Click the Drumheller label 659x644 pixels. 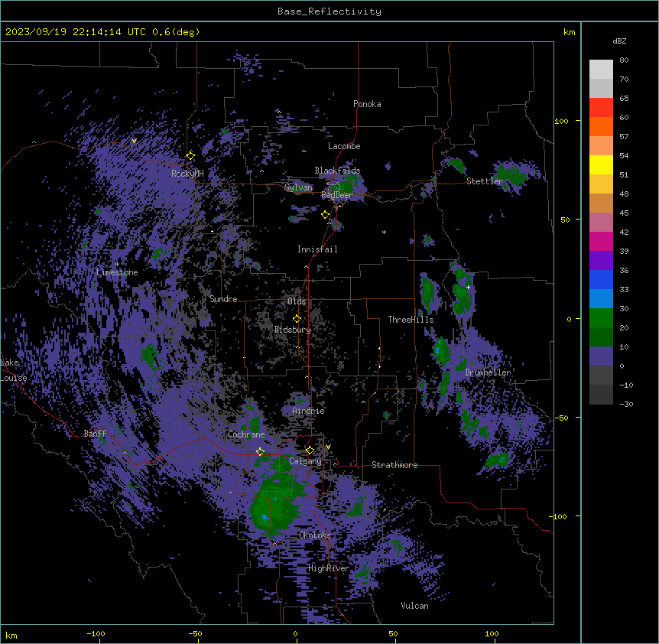pyautogui.click(x=488, y=372)
